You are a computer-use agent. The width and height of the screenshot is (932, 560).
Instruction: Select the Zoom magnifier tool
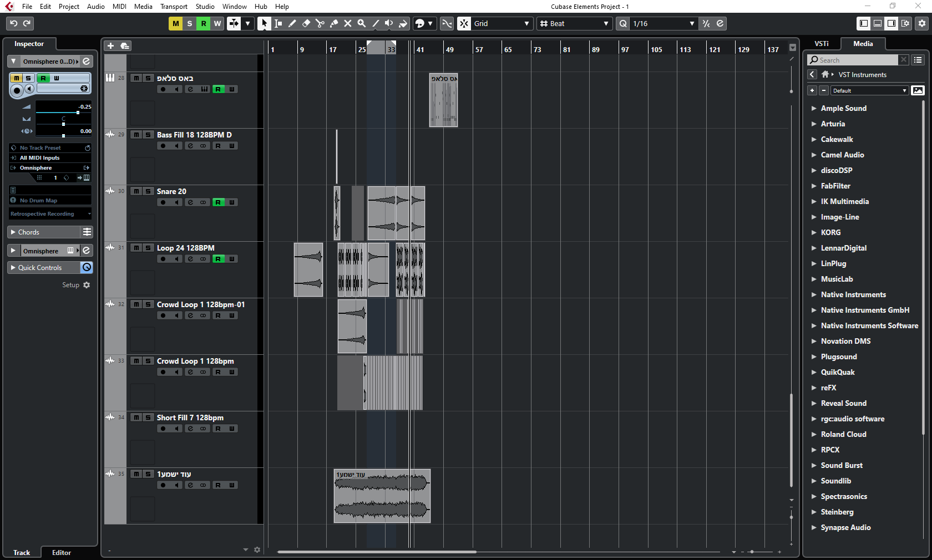[361, 23]
